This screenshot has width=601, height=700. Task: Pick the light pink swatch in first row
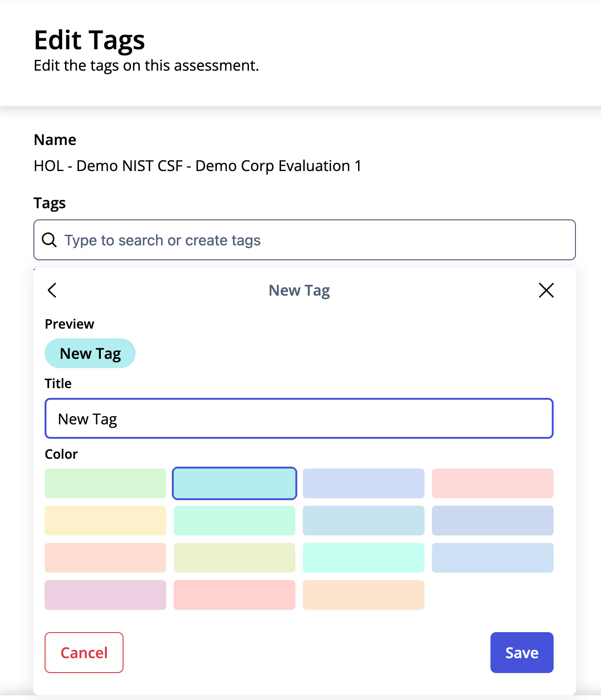click(493, 483)
